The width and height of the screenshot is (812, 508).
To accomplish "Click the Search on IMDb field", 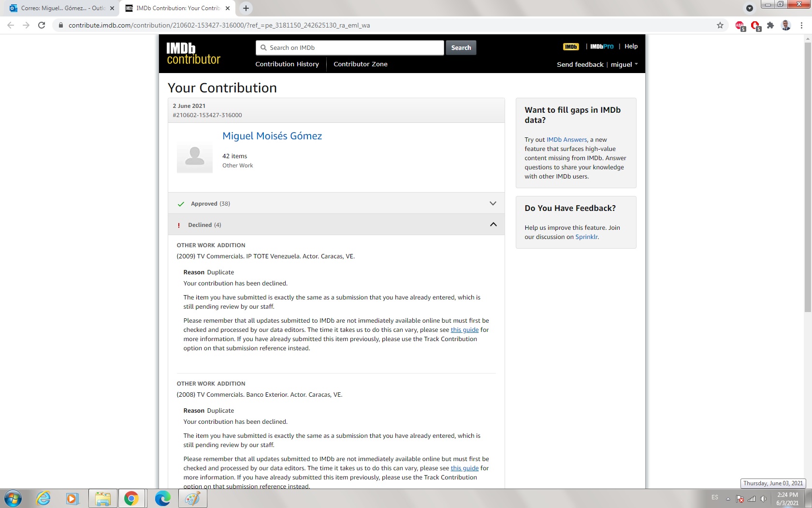I will [x=349, y=47].
